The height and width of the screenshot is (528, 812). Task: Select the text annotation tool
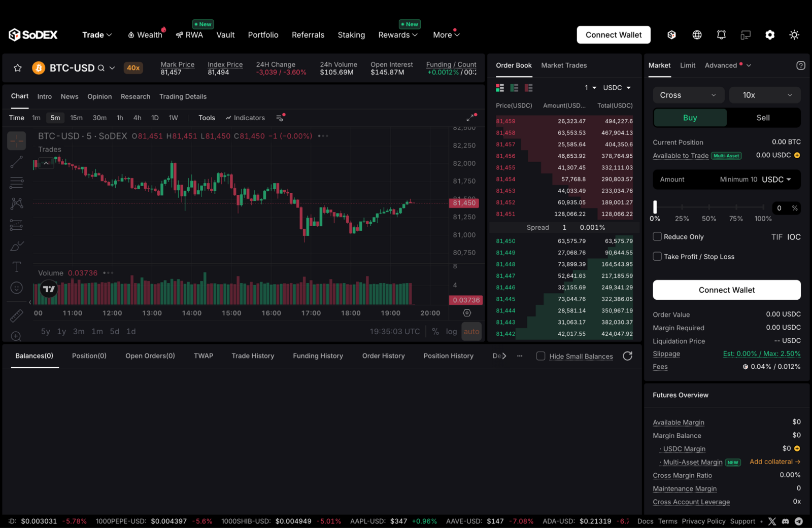coord(16,267)
